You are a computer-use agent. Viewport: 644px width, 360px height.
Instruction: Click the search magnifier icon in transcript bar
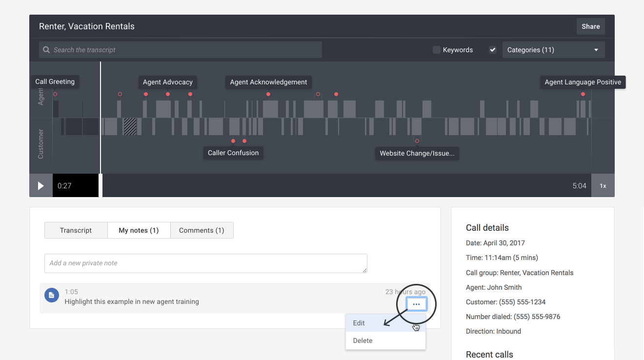pos(46,50)
